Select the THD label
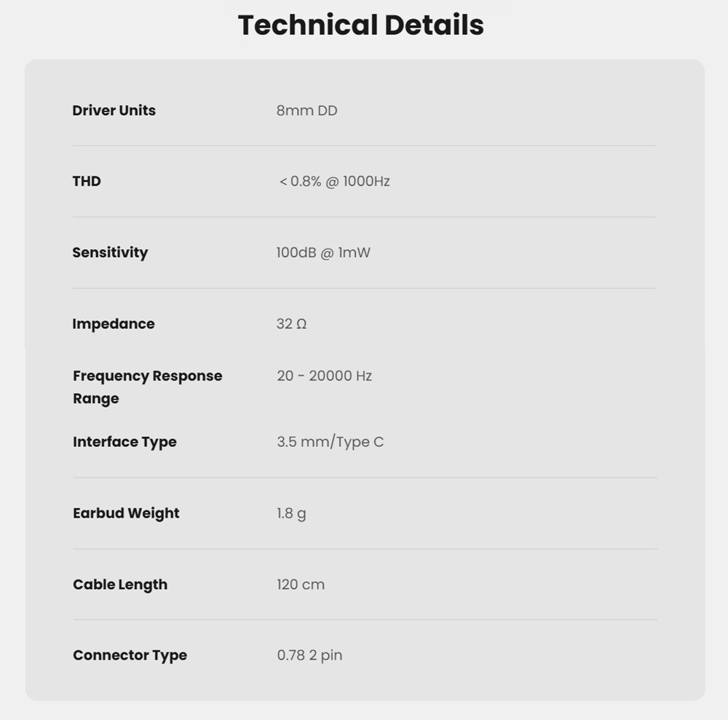 tap(87, 181)
